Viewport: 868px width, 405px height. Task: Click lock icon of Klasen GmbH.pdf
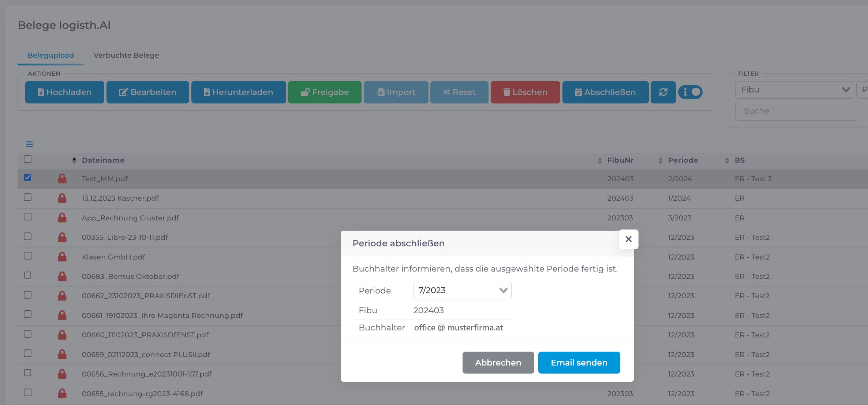coord(62,257)
